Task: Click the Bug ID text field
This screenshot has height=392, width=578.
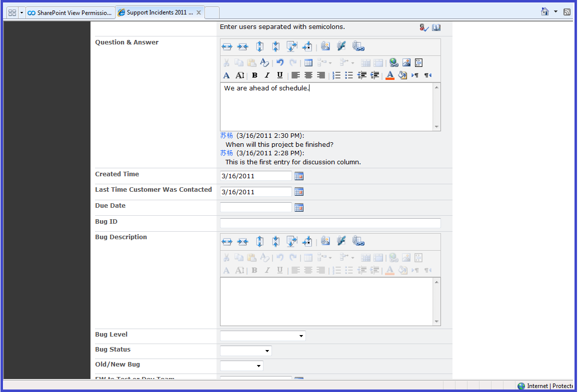Action: click(x=330, y=223)
